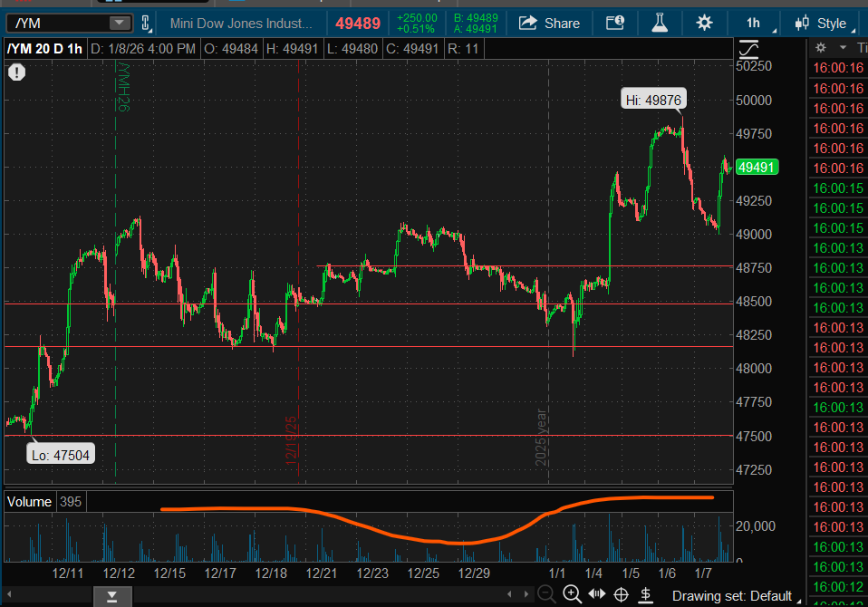Open Time & Sales panel gear icon
The width and height of the screenshot is (868, 607).
click(x=821, y=48)
